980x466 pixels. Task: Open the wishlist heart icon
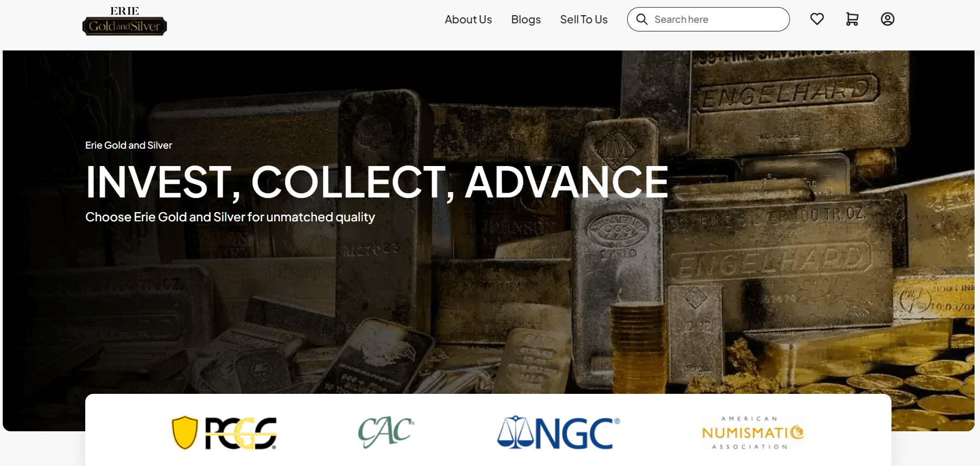pos(817,19)
